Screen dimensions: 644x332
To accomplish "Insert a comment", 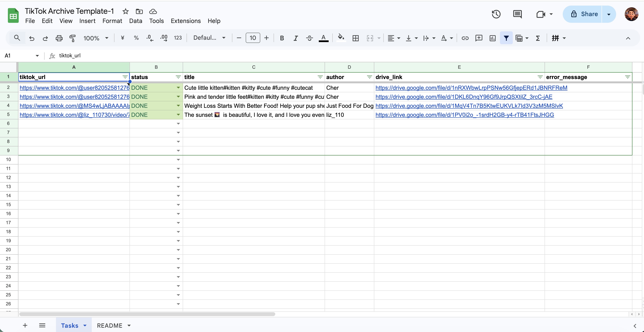I will pos(479,38).
